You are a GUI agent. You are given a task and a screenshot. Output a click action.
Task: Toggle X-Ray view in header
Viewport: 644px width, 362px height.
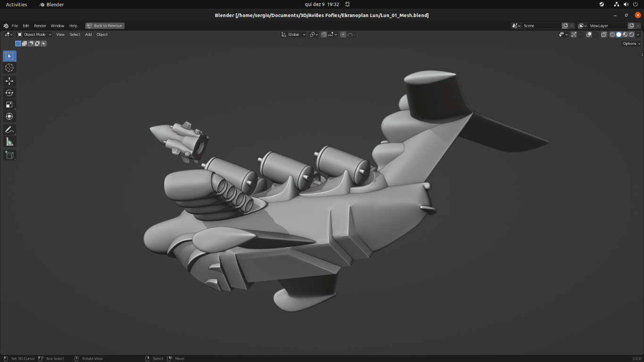[x=603, y=34]
